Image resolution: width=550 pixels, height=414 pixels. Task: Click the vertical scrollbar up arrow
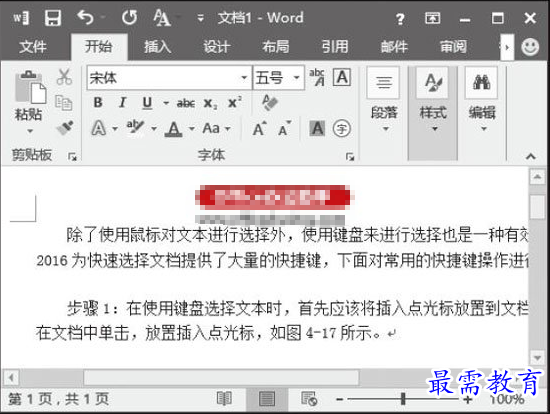click(537, 176)
